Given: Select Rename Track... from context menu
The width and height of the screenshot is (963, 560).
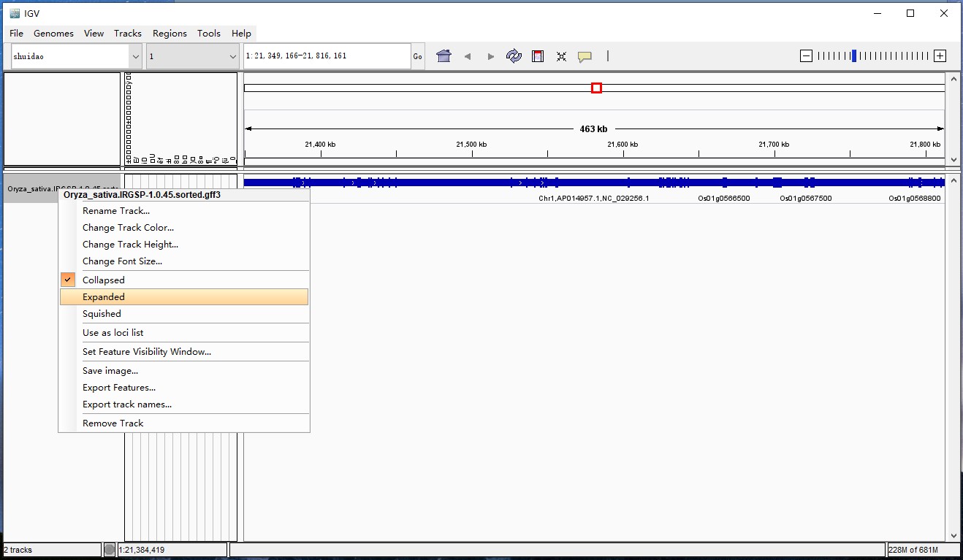Looking at the screenshot, I should pos(185,211).
